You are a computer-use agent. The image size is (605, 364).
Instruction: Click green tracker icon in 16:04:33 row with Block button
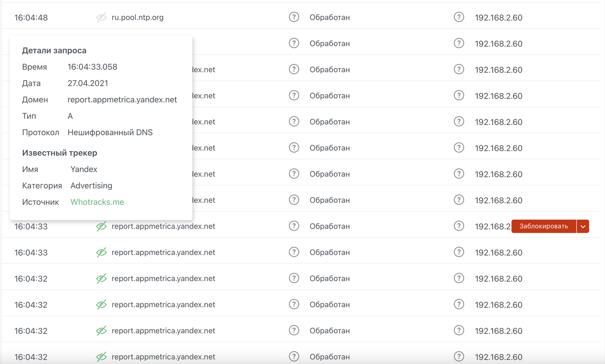click(101, 226)
